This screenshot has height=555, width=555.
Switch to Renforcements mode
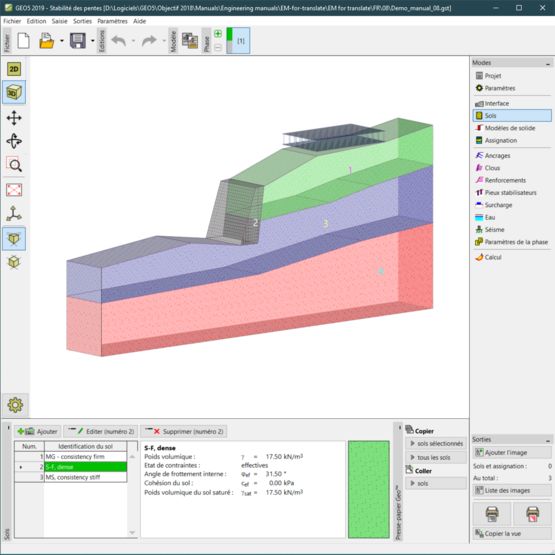tap(512, 180)
